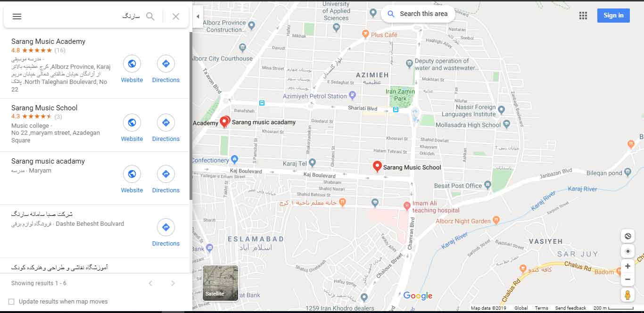Image resolution: width=644 pixels, height=313 pixels.
Task: Open Google apps grid icon
Action: tap(583, 16)
